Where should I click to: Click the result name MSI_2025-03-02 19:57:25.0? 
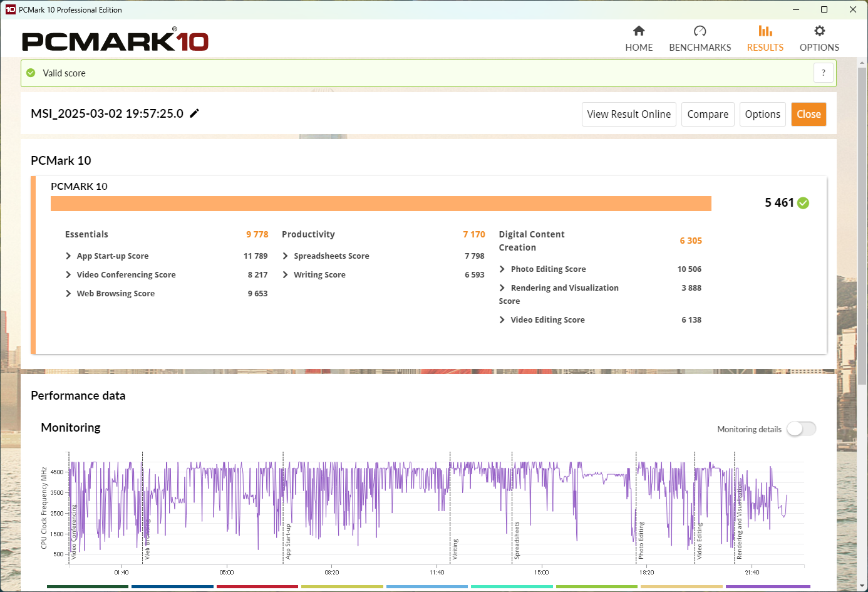click(107, 113)
